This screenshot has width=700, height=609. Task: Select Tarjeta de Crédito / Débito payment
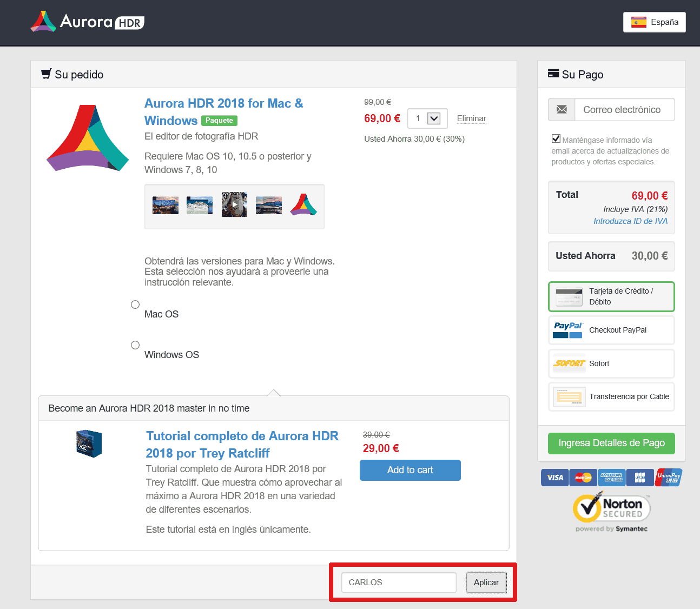611,296
